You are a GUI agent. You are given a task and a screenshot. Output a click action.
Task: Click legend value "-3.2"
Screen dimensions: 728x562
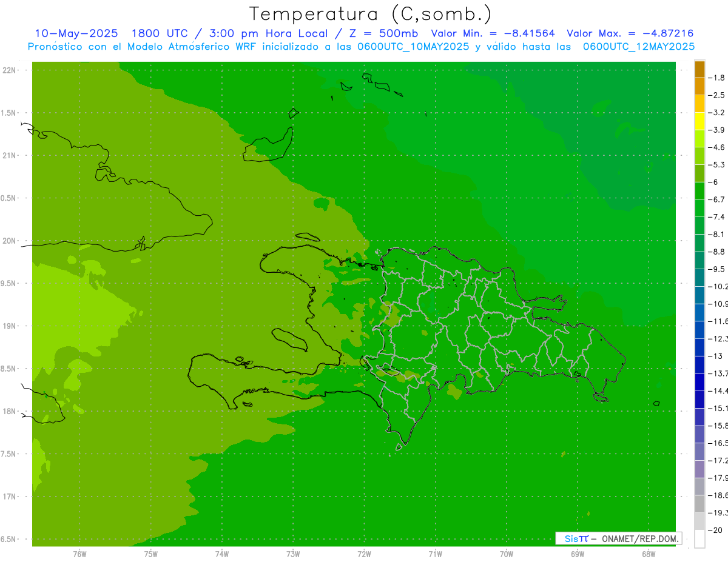(716, 113)
